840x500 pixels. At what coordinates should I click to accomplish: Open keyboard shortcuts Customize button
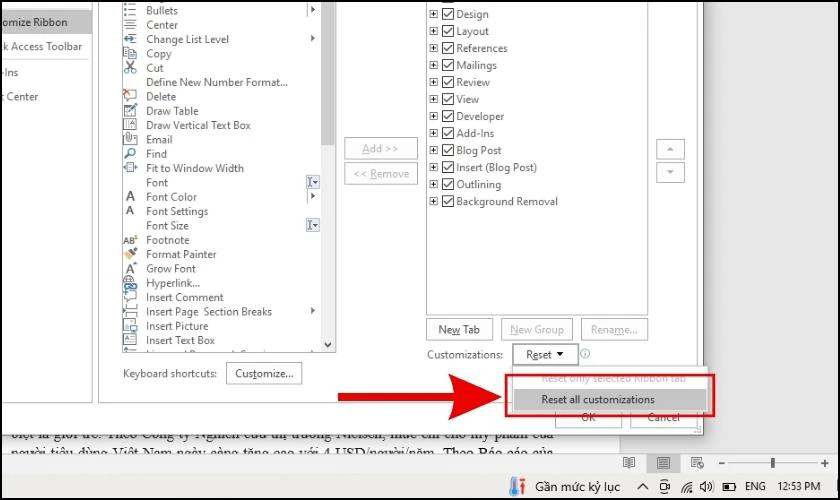(264, 374)
